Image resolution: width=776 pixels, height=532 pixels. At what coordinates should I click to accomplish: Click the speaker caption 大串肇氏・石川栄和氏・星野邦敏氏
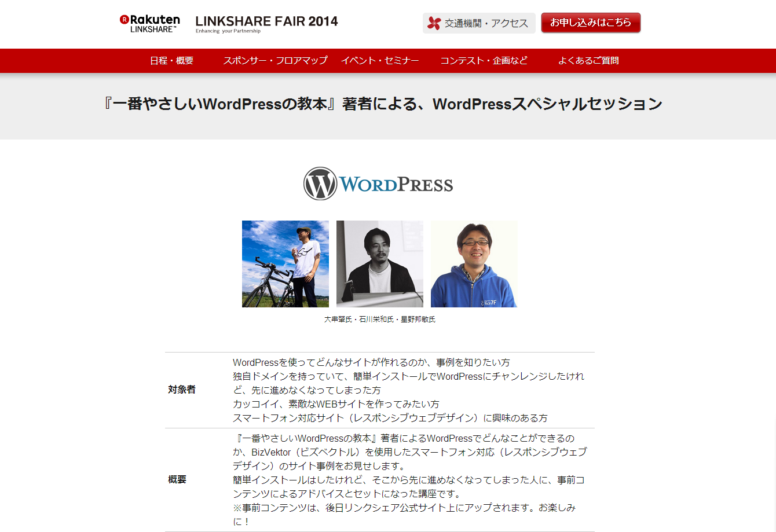coord(379,319)
